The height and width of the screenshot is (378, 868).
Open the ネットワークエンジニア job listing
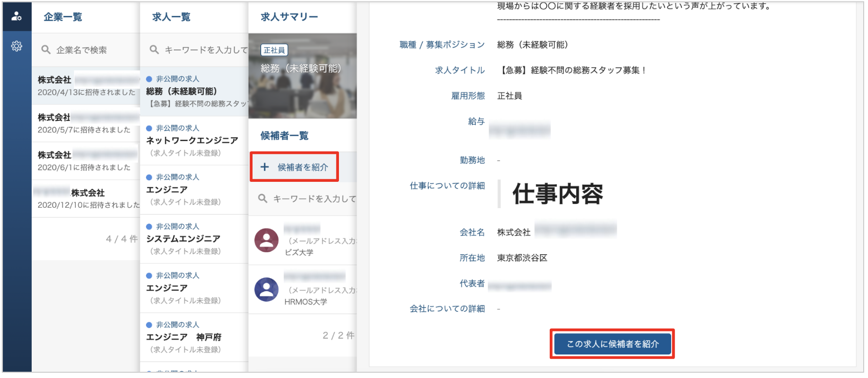[194, 141]
